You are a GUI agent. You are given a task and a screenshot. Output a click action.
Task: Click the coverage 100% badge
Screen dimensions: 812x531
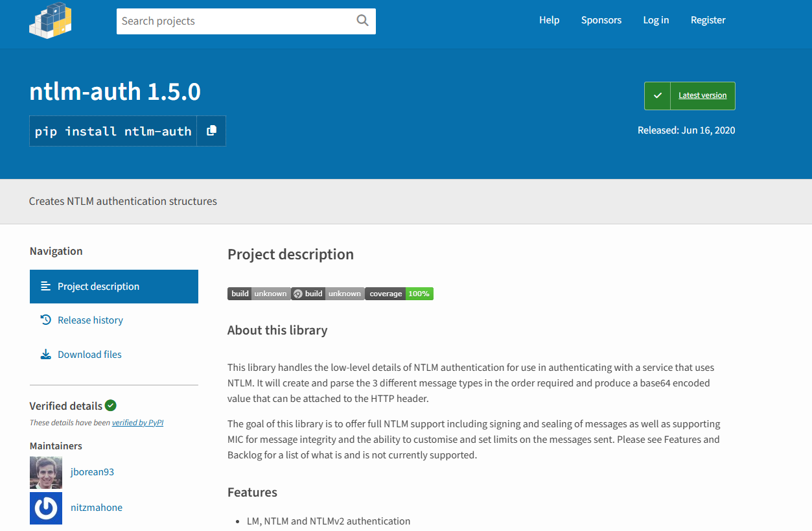(x=399, y=294)
